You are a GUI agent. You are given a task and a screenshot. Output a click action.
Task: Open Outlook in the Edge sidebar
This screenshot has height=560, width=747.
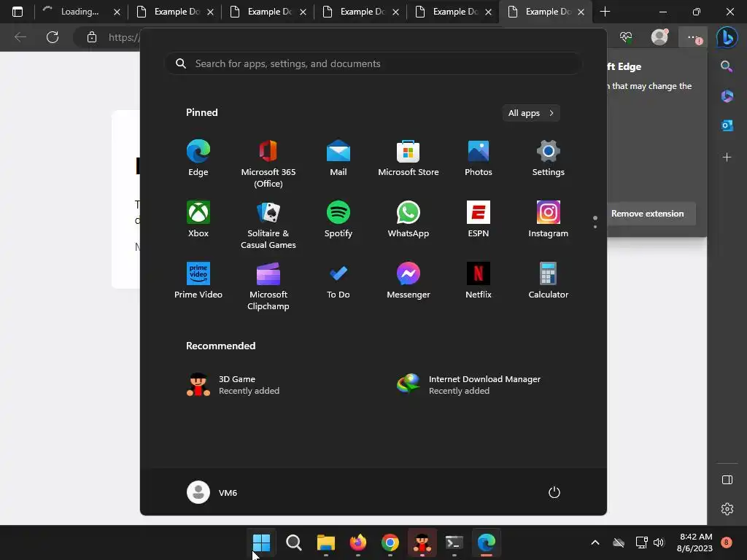[x=727, y=125]
